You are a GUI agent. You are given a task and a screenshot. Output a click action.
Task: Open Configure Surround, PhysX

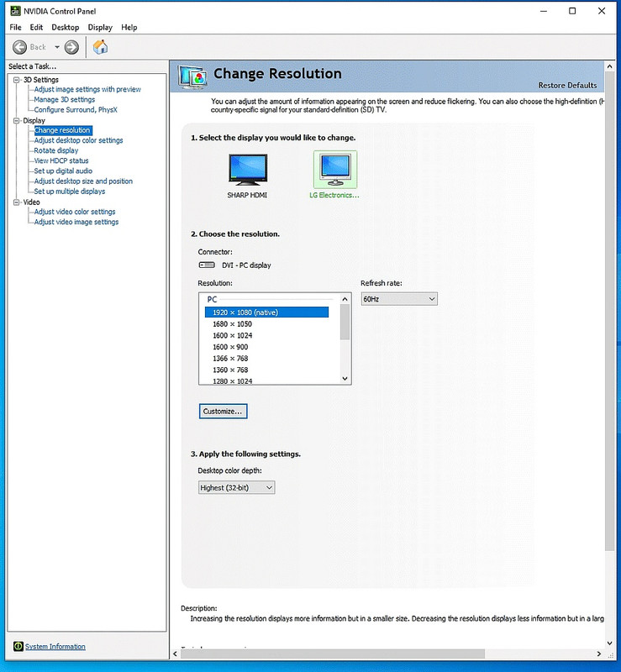coord(76,110)
